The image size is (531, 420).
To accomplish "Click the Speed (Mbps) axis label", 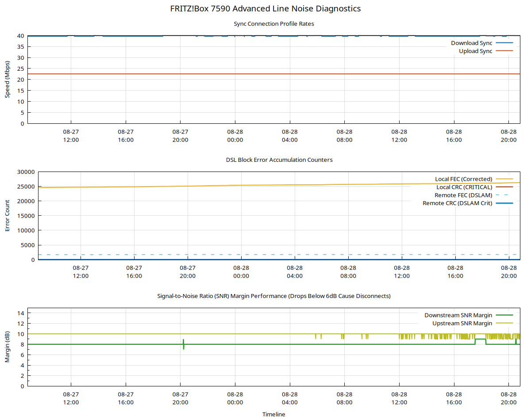I will pyautogui.click(x=8, y=80).
